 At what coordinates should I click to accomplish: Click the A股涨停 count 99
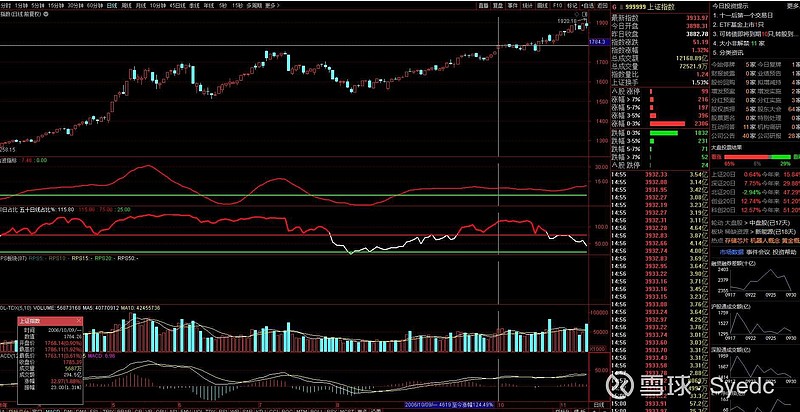(x=704, y=91)
